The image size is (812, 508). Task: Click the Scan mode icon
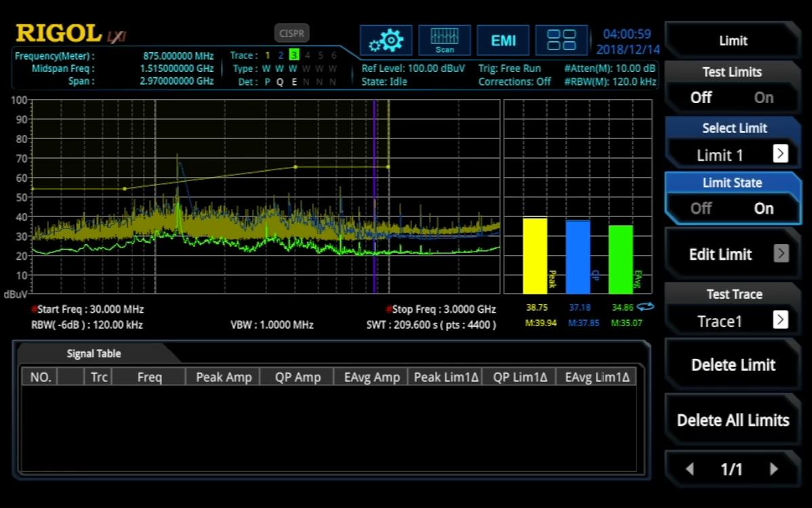(x=445, y=40)
